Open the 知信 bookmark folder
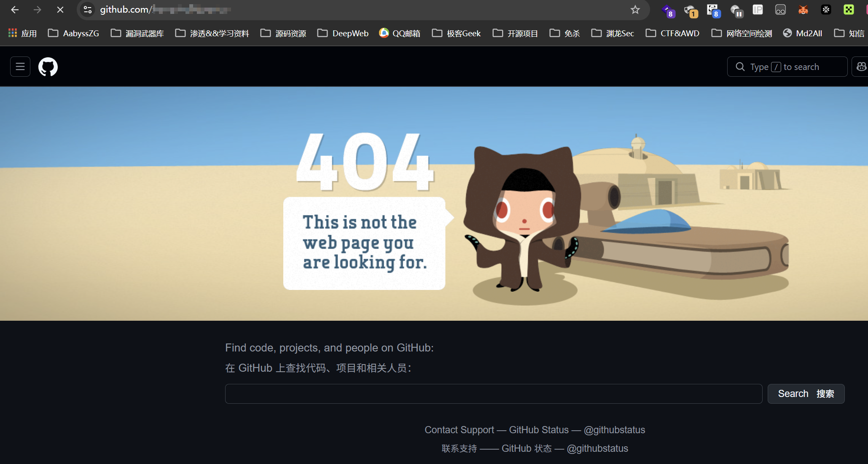Image resolution: width=868 pixels, height=464 pixels. point(849,33)
